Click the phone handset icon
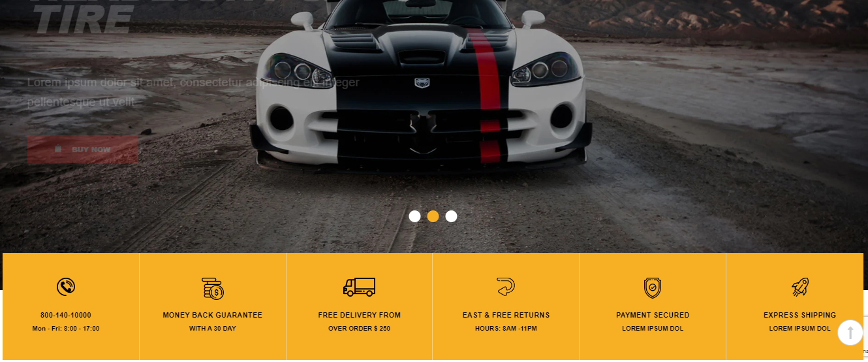The image size is (868, 362). click(x=66, y=286)
